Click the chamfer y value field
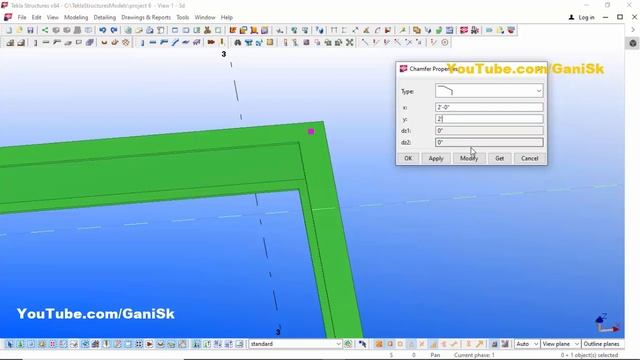This screenshot has width=640, height=360. point(489,119)
